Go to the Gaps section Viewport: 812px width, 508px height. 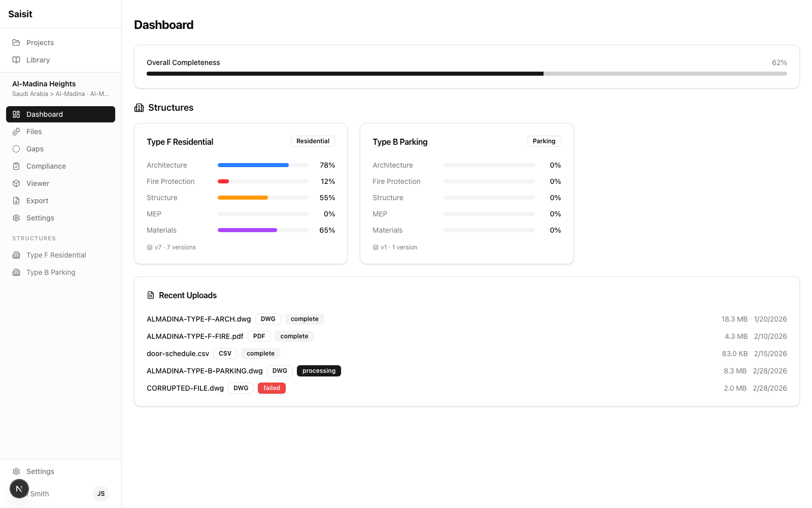click(x=60, y=149)
